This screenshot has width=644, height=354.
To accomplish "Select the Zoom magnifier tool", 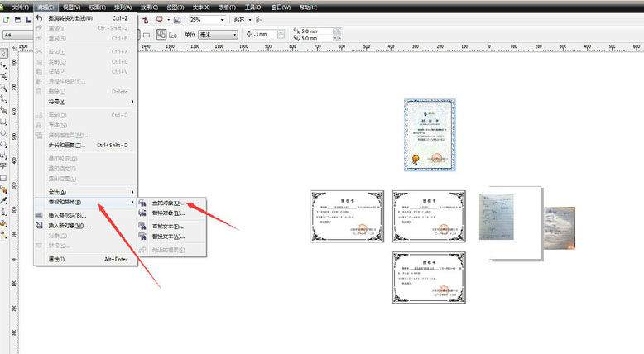I will (4, 88).
